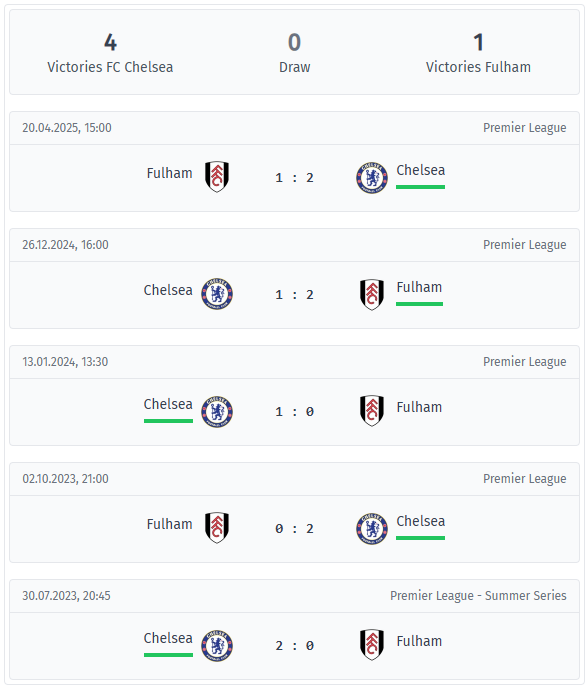Open the 0 : 2 score from 02.10.2023
The width and height of the screenshot is (587, 687).
(x=294, y=529)
